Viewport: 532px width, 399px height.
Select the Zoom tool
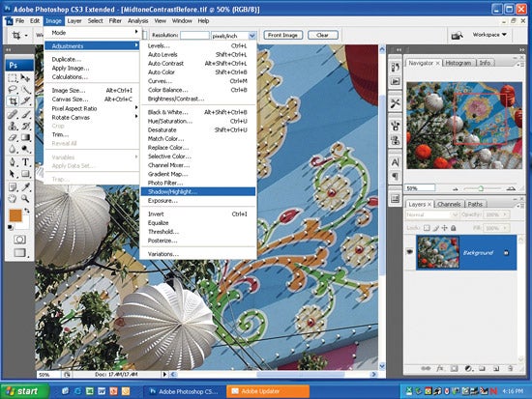25,199
